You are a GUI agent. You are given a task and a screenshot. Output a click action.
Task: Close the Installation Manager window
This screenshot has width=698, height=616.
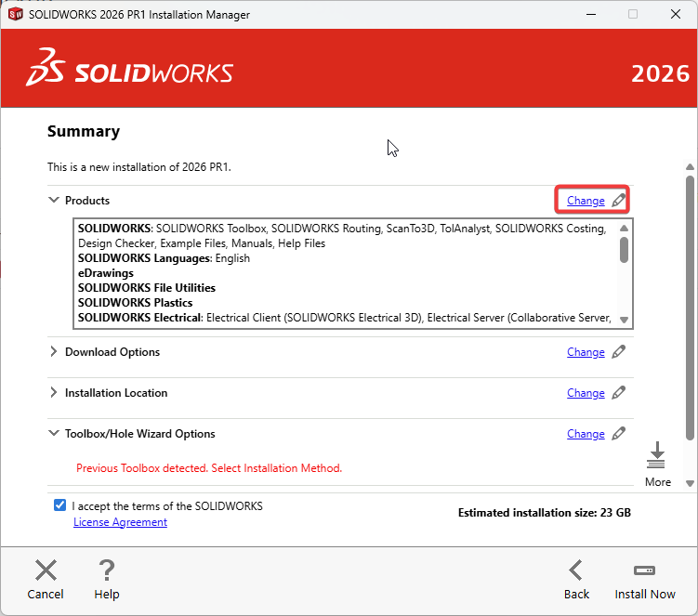[x=676, y=14]
